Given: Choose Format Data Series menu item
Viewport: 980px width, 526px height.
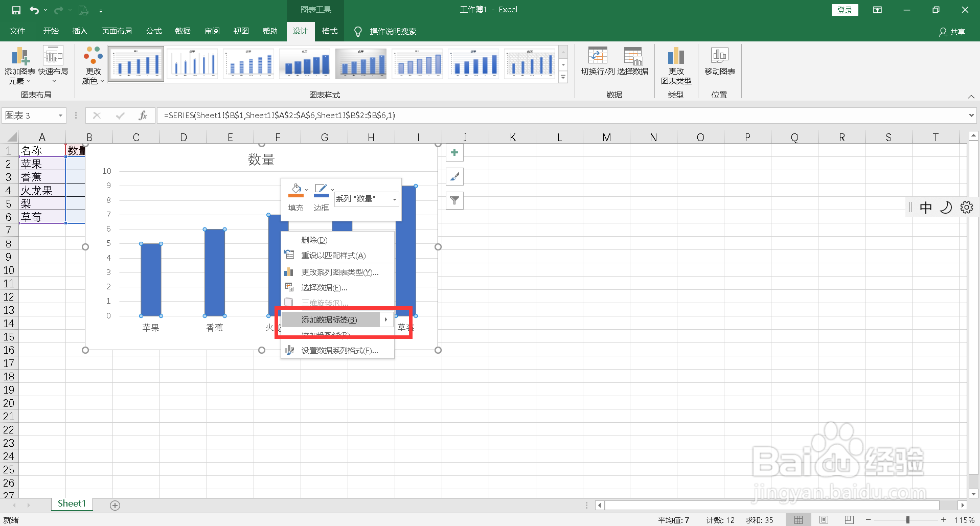Looking at the screenshot, I should click(x=337, y=350).
